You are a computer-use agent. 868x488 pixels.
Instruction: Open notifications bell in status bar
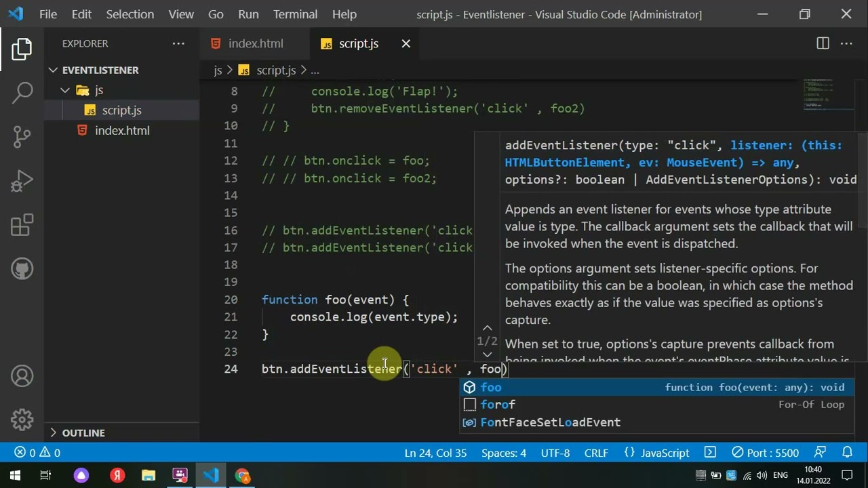pyautogui.click(x=847, y=453)
